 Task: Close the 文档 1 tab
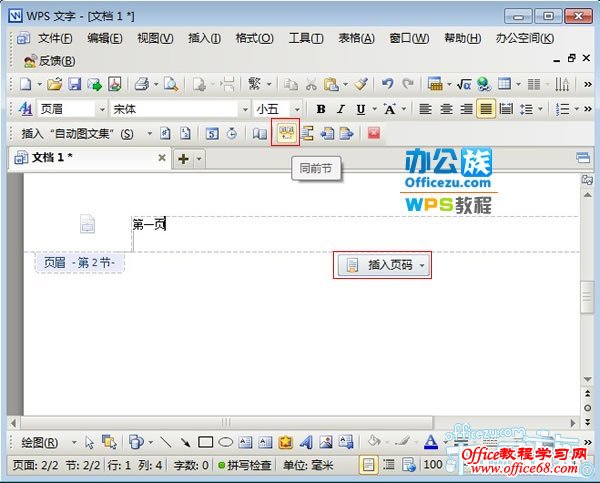(x=162, y=157)
